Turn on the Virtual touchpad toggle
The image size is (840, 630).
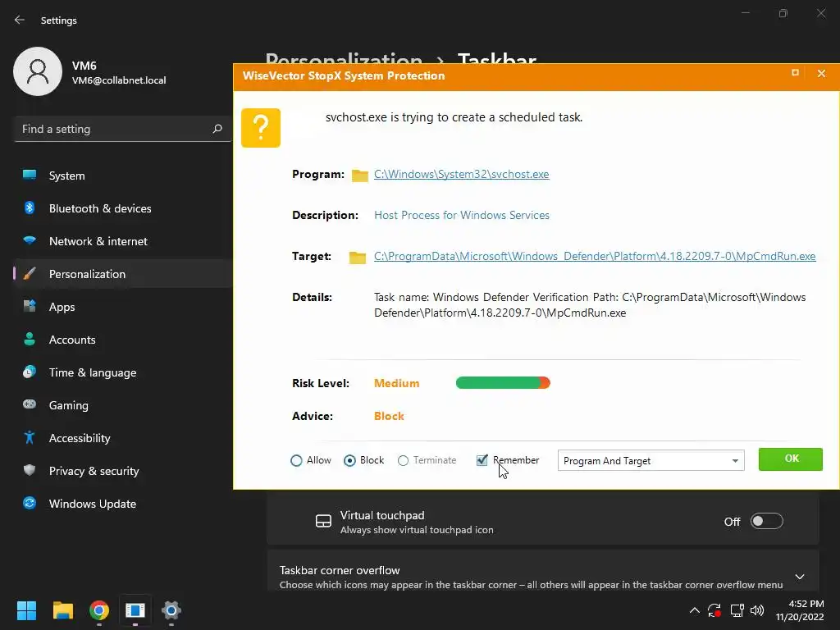click(x=767, y=521)
